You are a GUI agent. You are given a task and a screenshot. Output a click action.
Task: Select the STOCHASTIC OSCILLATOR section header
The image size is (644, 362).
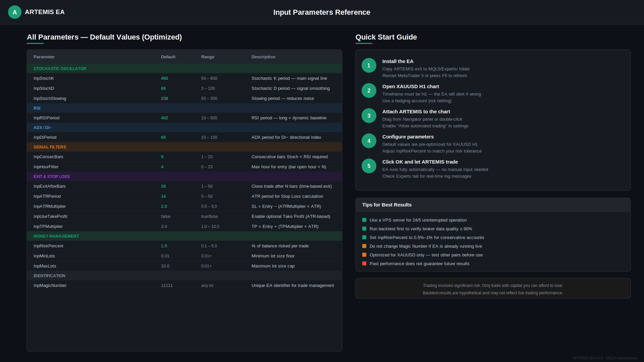click(x=60, y=69)
